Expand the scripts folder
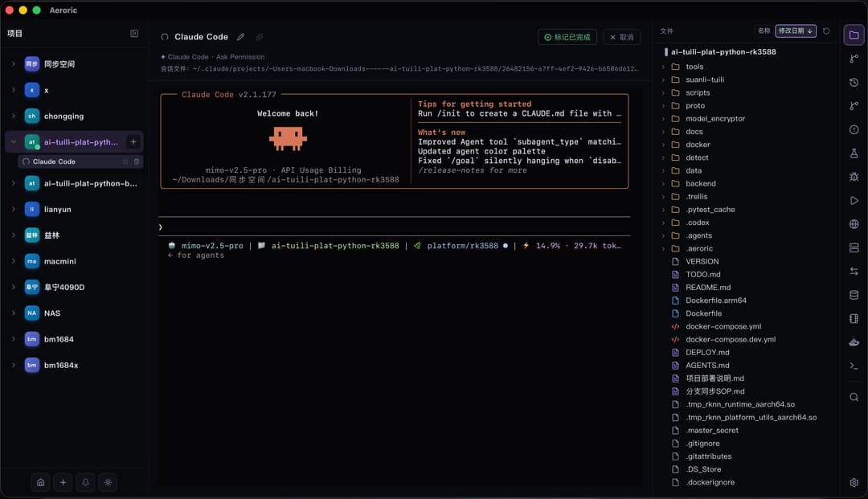Image resolution: width=868 pixels, height=499 pixels. tap(663, 93)
